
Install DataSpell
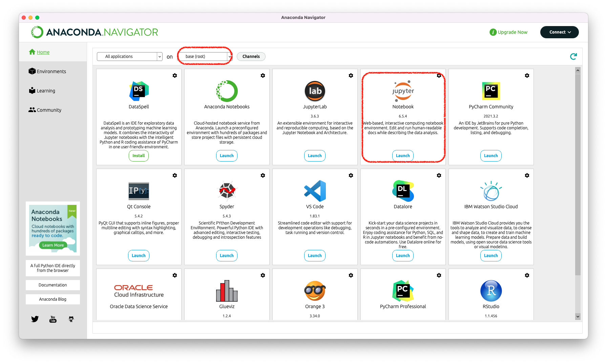click(x=139, y=156)
